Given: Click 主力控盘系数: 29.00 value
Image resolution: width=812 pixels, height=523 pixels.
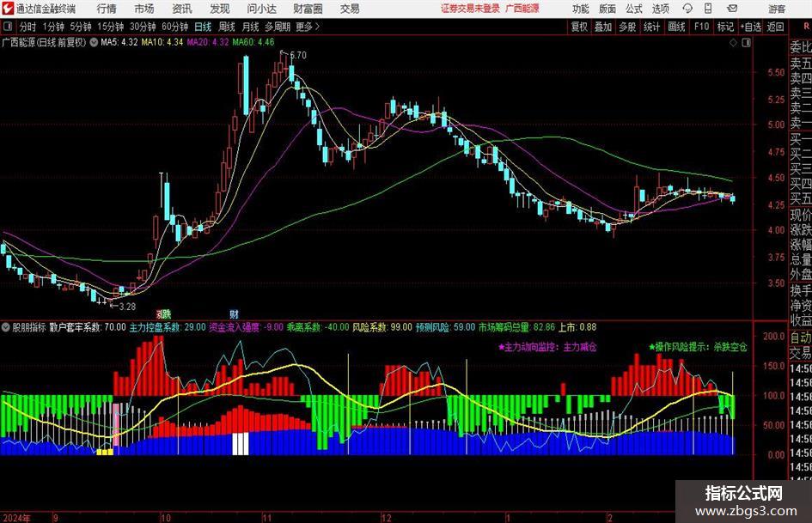Looking at the screenshot, I should pyautogui.click(x=168, y=327).
